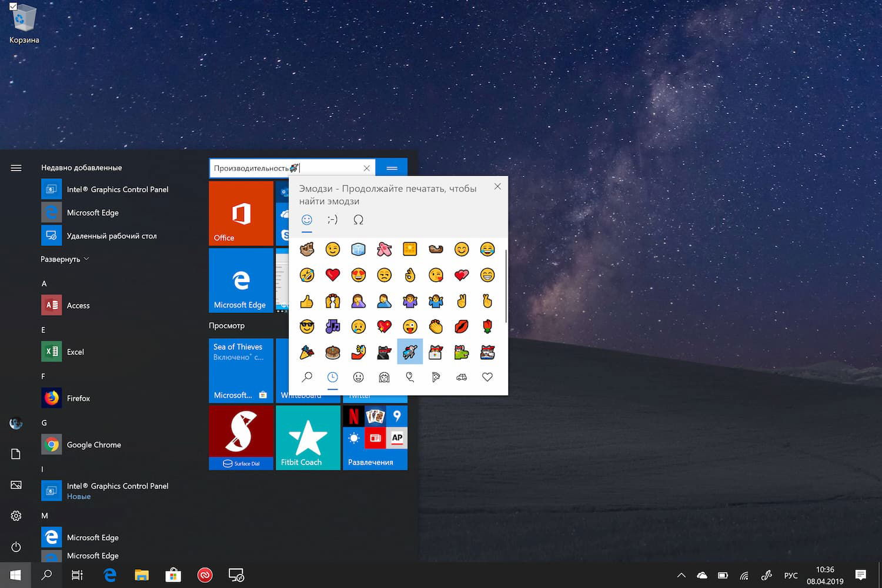Close the emoji panel

click(x=497, y=186)
